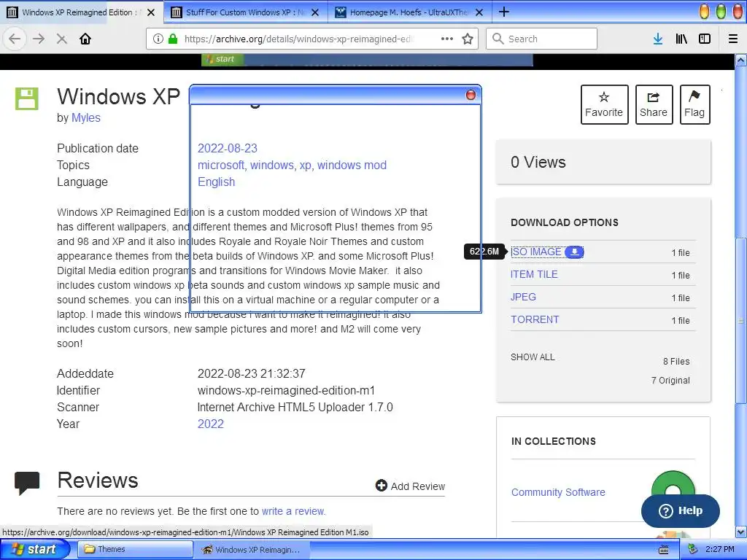The height and width of the screenshot is (560, 747).
Task: Click the software floppy disk item icon
Action: point(27,98)
